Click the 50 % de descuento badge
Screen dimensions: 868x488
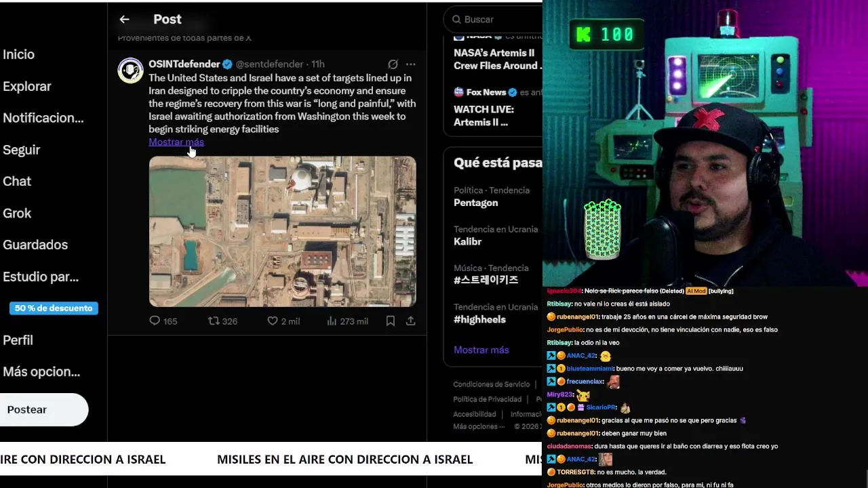(x=54, y=308)
